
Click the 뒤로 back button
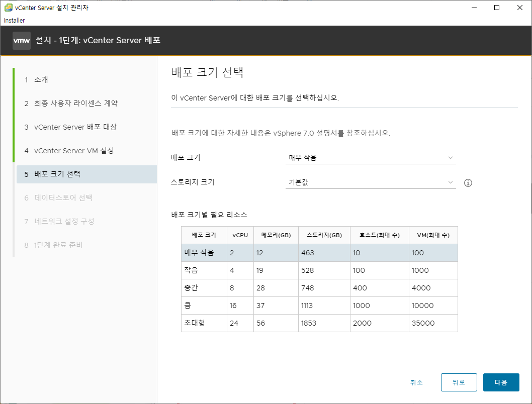(x=459, y=382)
